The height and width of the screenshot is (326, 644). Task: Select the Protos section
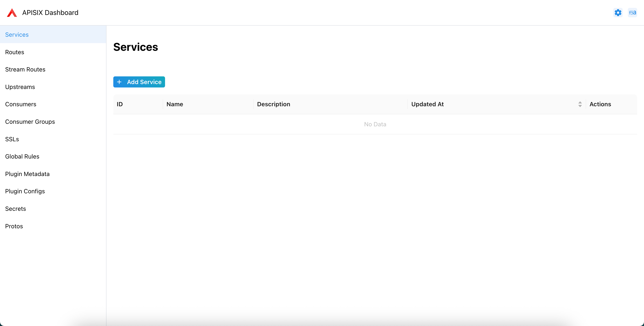click(14, 226)
